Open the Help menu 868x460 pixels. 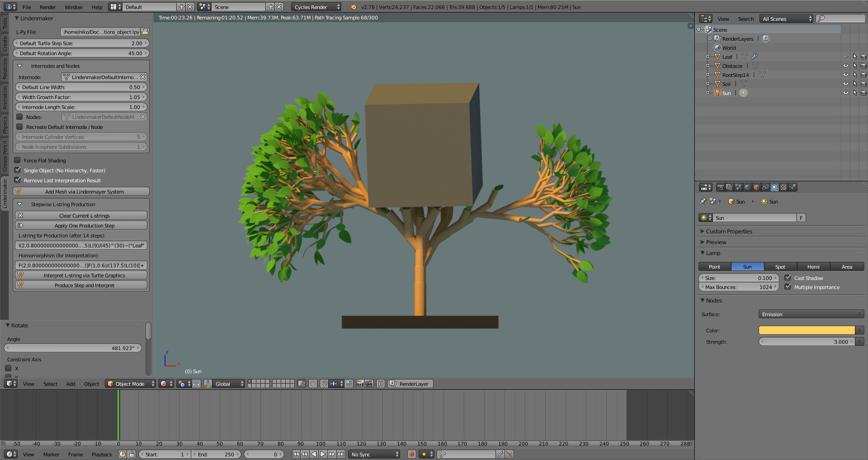point(97,7)
